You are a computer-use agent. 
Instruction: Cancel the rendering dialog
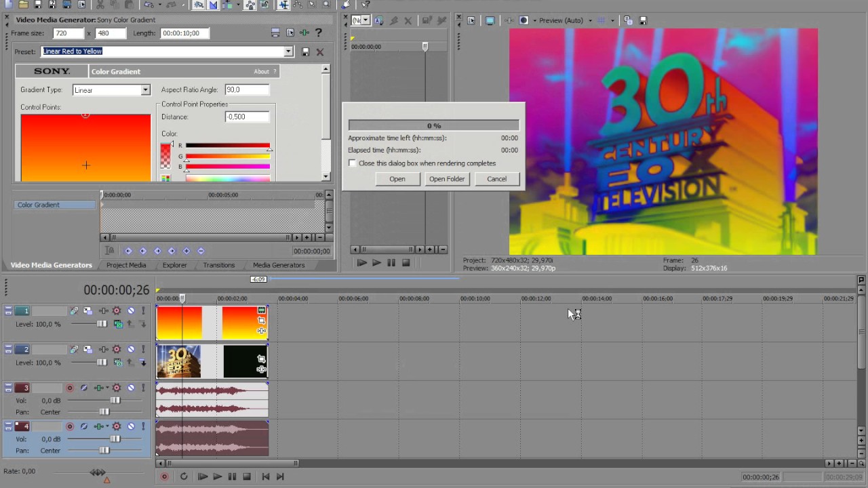(x=496, y=179)
